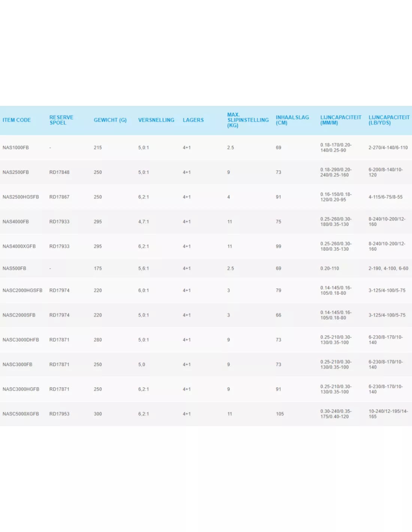Image resolution: width=412 pixels, height=532 pixels.
Task: Select the NAS4000XGFB row code
Action: [x=19, y=247]
